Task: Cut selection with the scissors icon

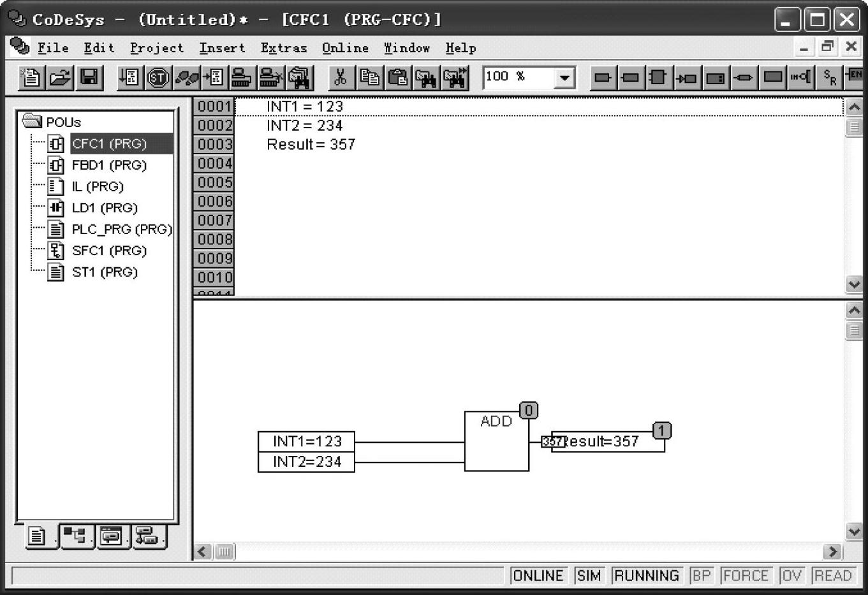Action: point(341,78)
